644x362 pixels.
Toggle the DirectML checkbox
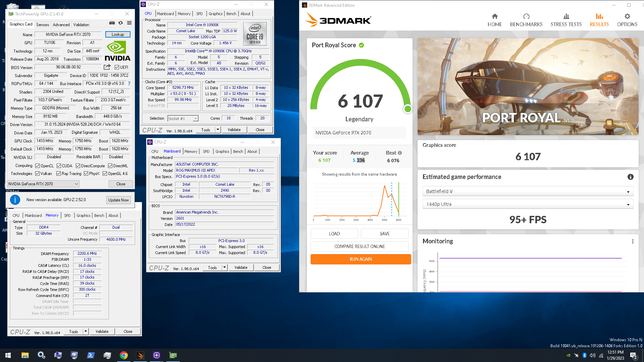click(110, 166)
